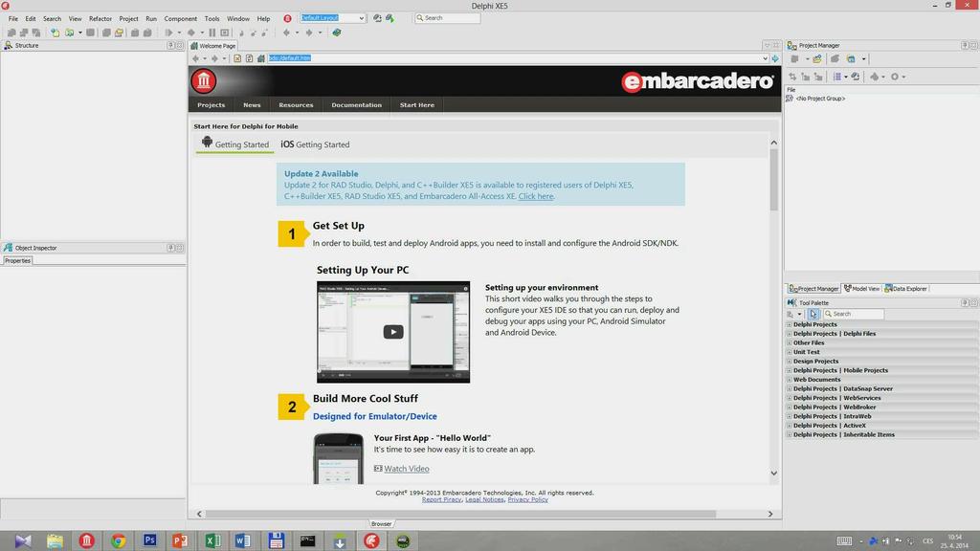
Task: Open Photoshop from the taskbar
Action: coord(149,540)
